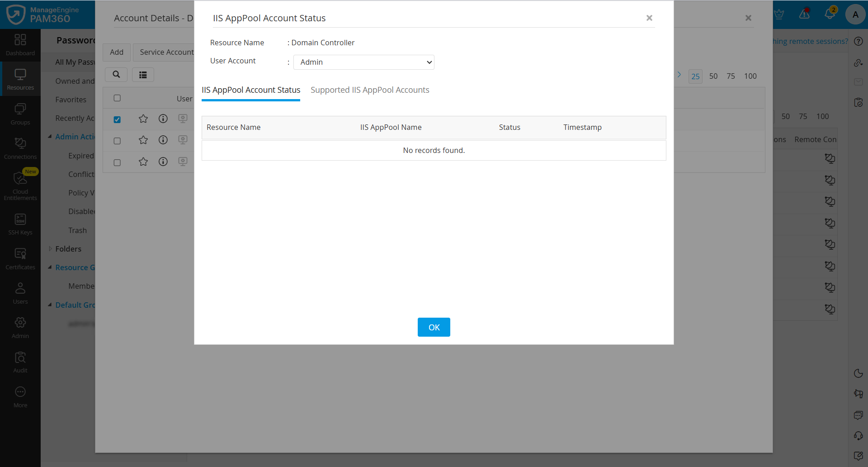Star the first account as favorite
The height and width of the screenshot is (467, 868).
tap(143, 119)
